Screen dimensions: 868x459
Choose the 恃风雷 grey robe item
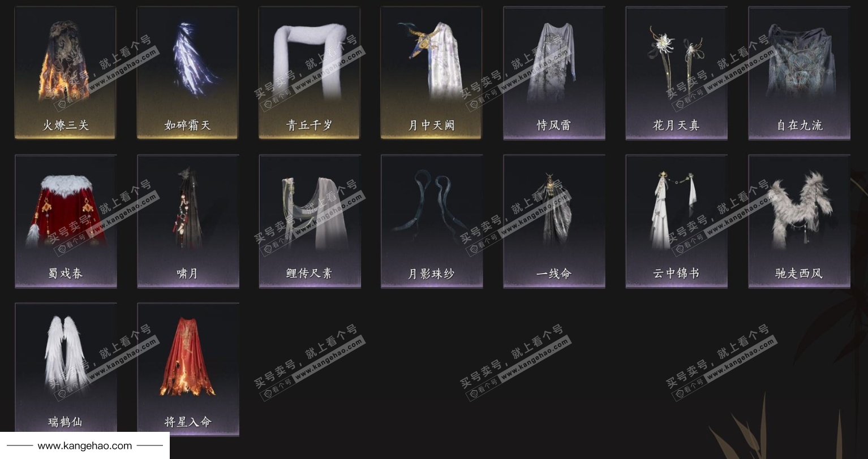[554, 72]
